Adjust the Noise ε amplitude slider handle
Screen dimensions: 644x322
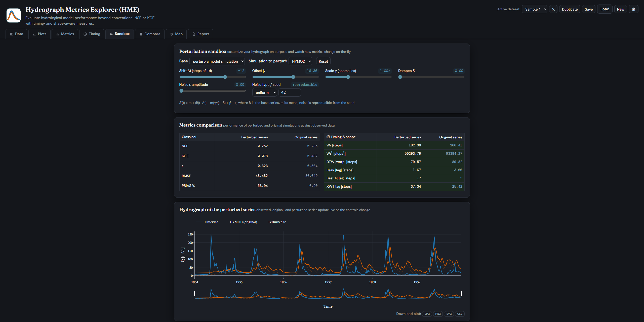coord(181,91)
